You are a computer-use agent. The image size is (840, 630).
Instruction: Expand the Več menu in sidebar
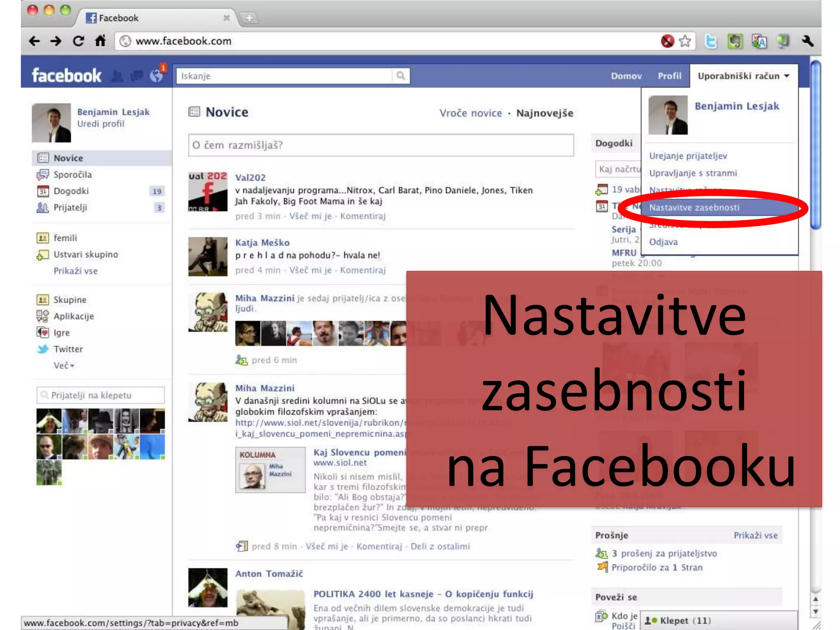[x=64, y=365]
